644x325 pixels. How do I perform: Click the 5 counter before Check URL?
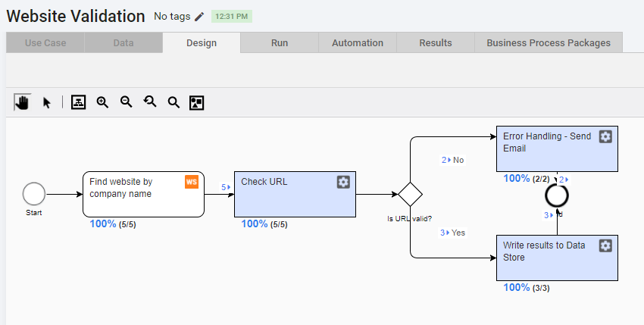[226, 187]
